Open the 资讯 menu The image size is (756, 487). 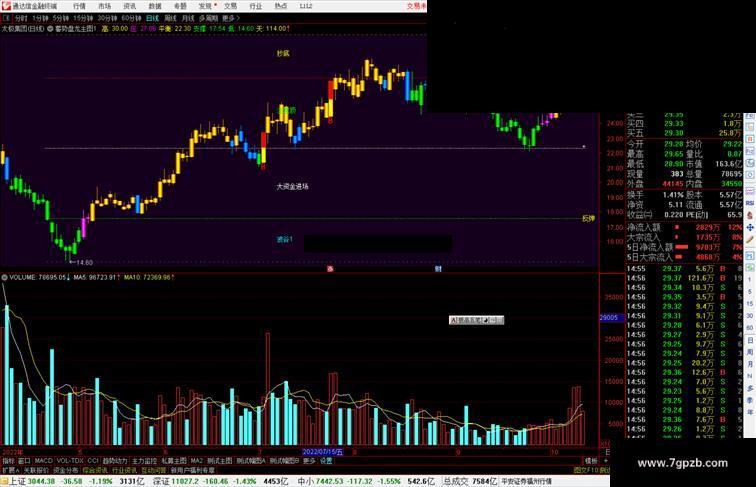[x=130, y=6]
